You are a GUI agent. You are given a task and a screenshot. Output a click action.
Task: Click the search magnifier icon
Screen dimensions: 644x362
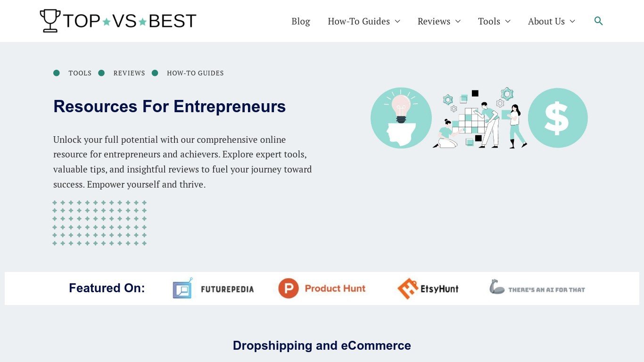pos(598,21)
